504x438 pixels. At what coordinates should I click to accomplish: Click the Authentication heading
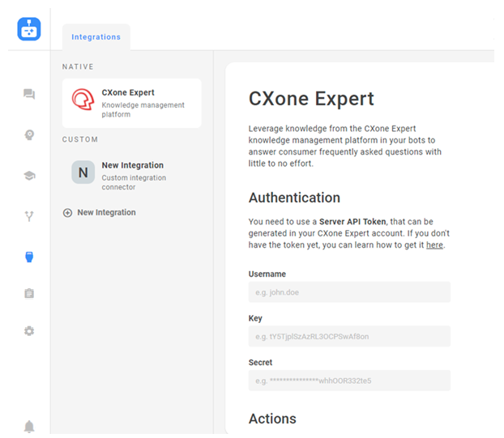point(294,198)
